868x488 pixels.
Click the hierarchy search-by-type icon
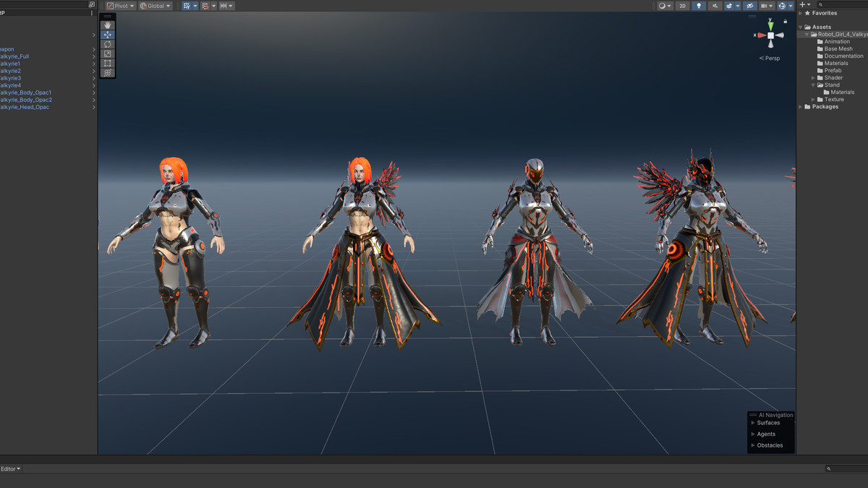click(91, 4)
